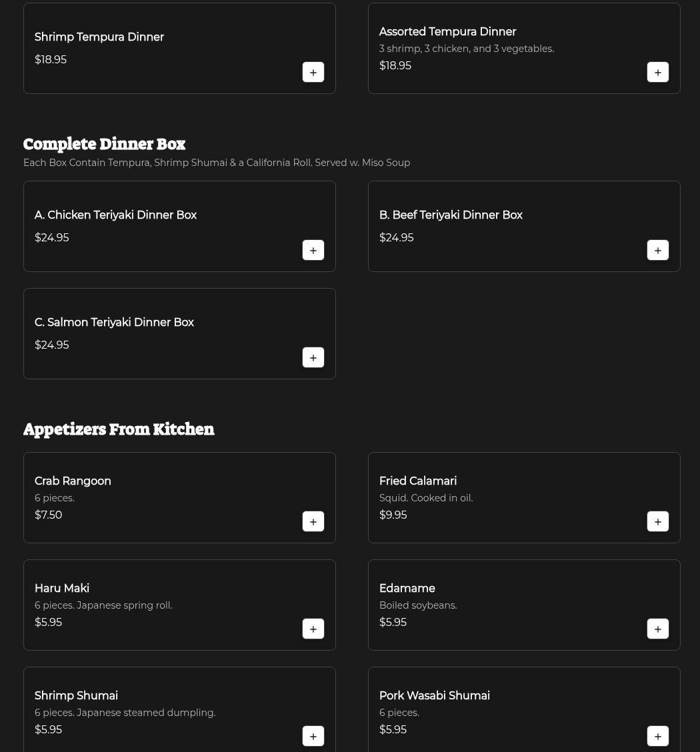Click the Complete Dinner Box section heading
The width and height of the screenshot is (700, 752).
click(104, 144)
